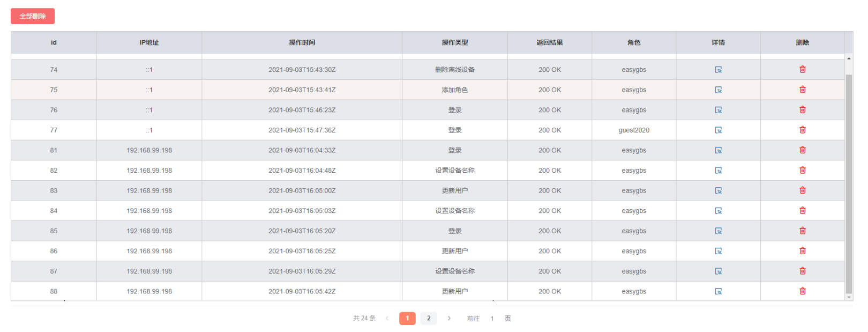
Task: Delete log entry 75 with trash icon
Action: point(802,90)
